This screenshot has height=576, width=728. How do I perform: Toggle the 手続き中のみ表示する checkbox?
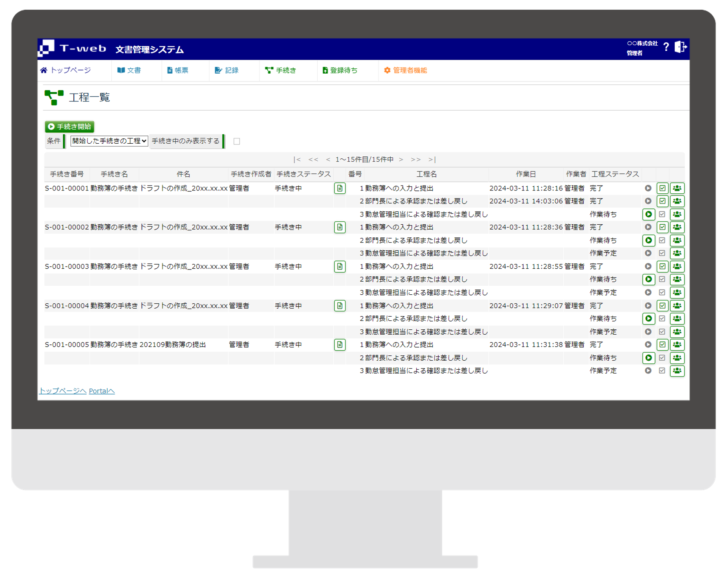tap(237, 141)
